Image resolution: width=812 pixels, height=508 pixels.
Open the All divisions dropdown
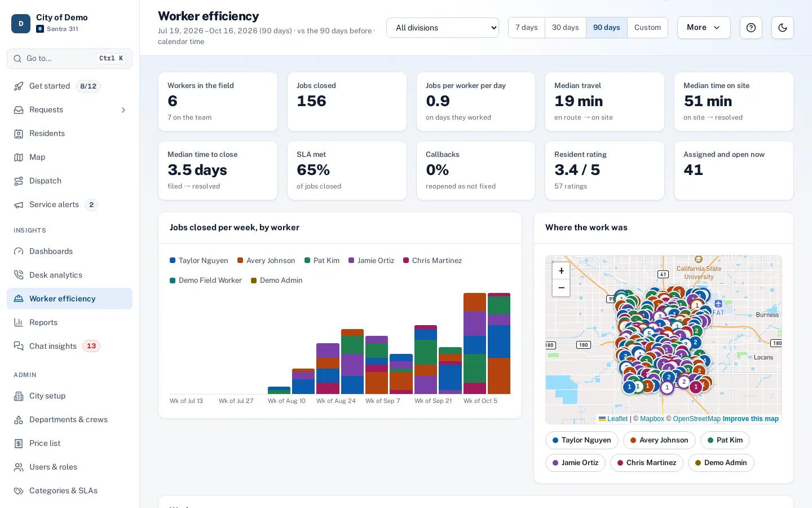pyautogui.click(x=443, y=28)
